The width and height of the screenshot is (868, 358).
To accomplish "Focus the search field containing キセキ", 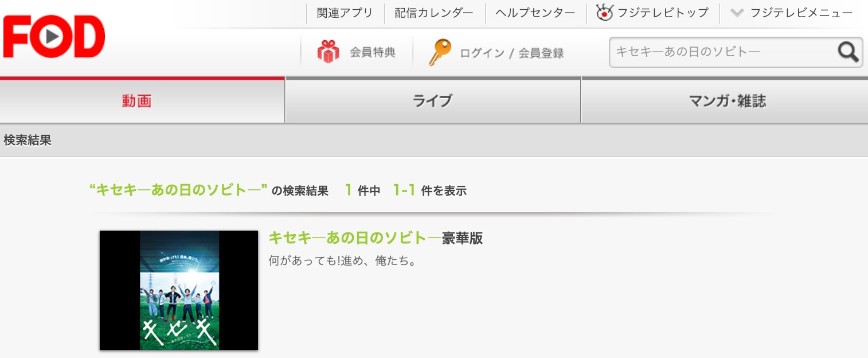I will click(x=722, y=52).
